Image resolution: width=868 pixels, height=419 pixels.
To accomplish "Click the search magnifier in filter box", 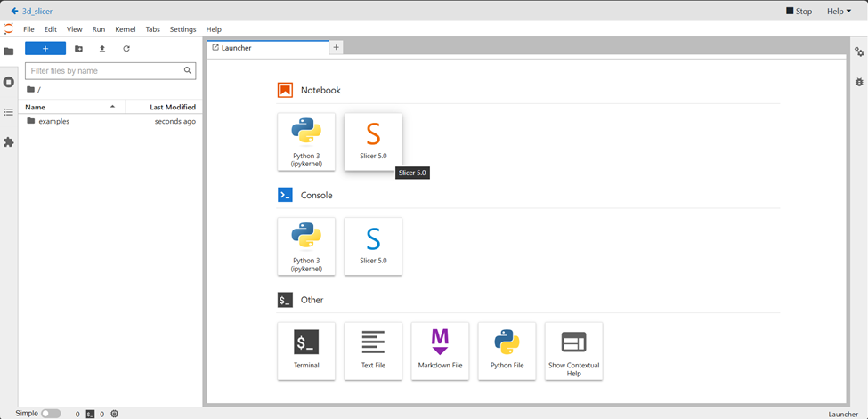I will click(x=188, y=71).
